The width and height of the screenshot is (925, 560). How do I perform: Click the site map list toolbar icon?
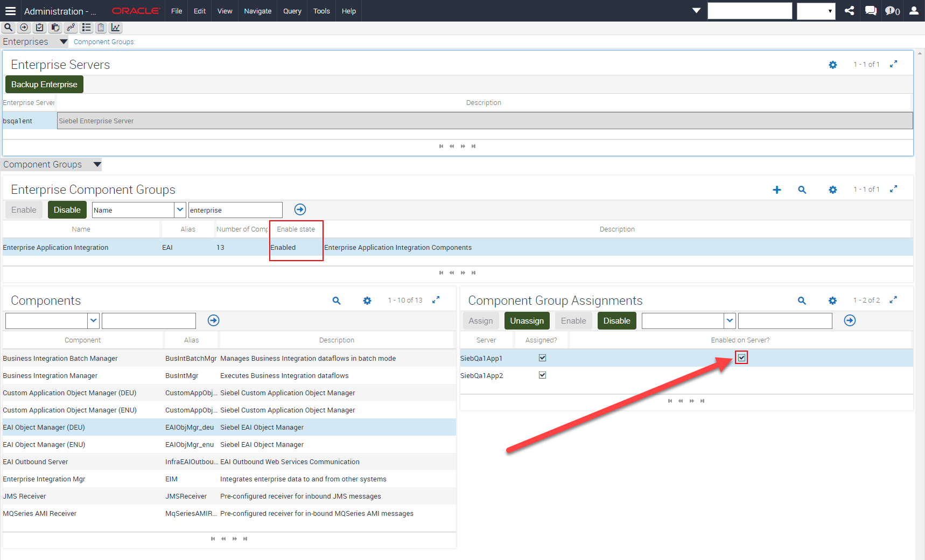86,27
